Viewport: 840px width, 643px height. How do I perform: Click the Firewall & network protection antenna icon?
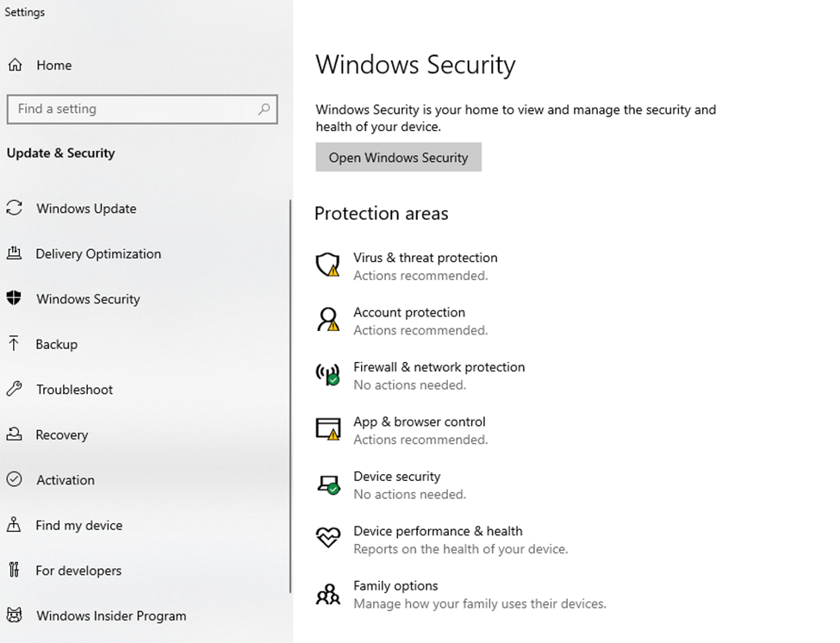[x=328, y=375]
